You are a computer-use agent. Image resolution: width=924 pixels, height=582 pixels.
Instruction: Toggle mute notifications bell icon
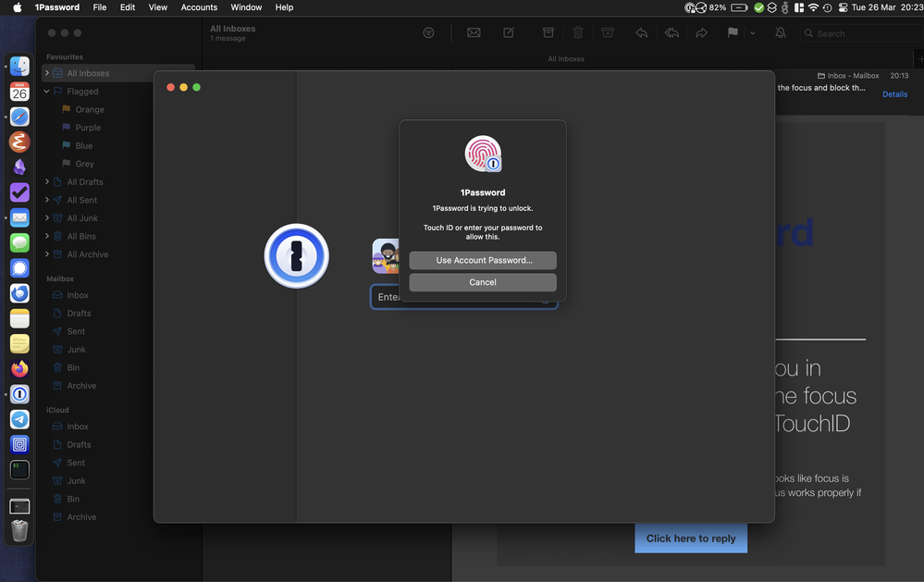[780, 33]
